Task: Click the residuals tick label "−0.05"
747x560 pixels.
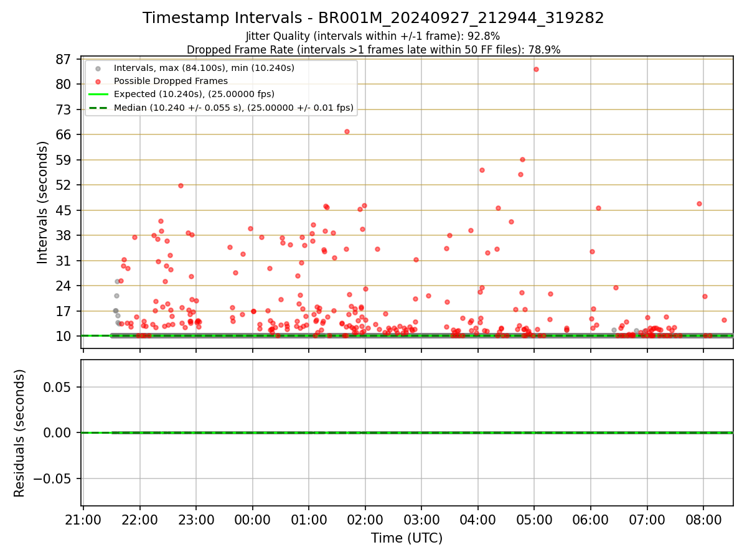Action: 52,478
